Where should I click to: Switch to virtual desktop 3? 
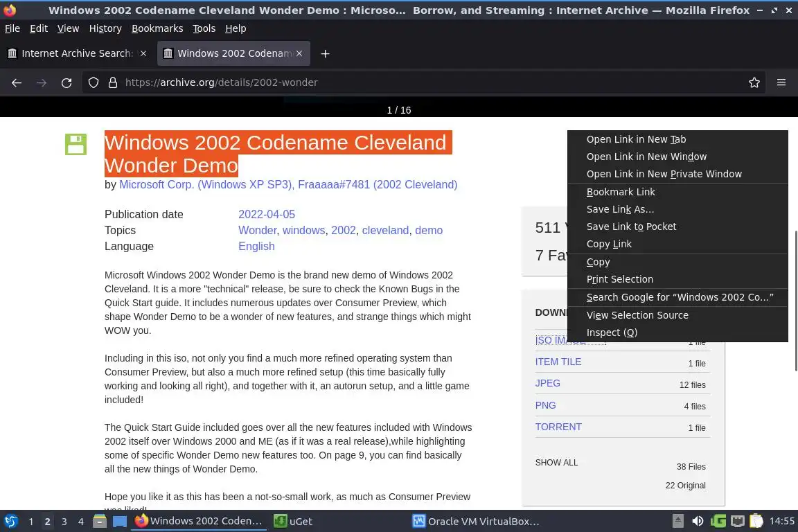click(64, 522)
